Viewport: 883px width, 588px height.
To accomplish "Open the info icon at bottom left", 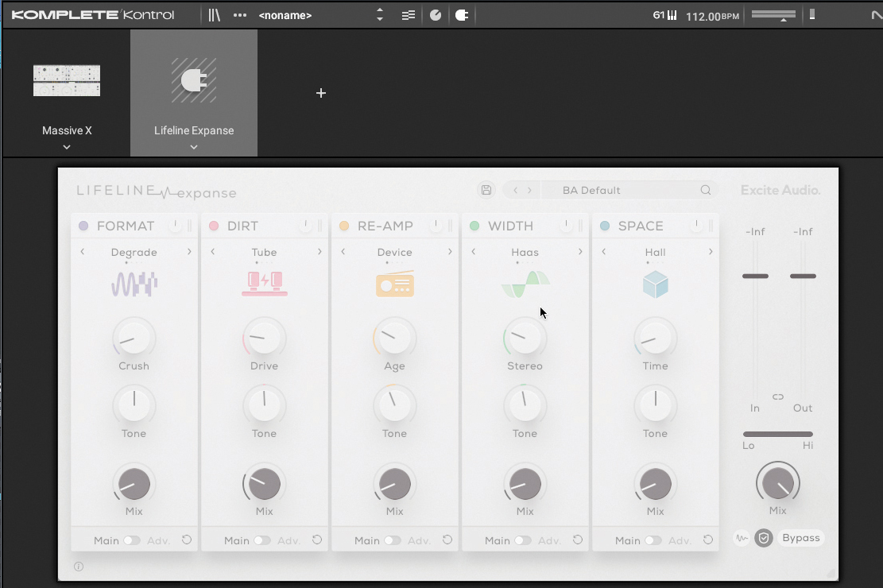I will tap(79, 567).
